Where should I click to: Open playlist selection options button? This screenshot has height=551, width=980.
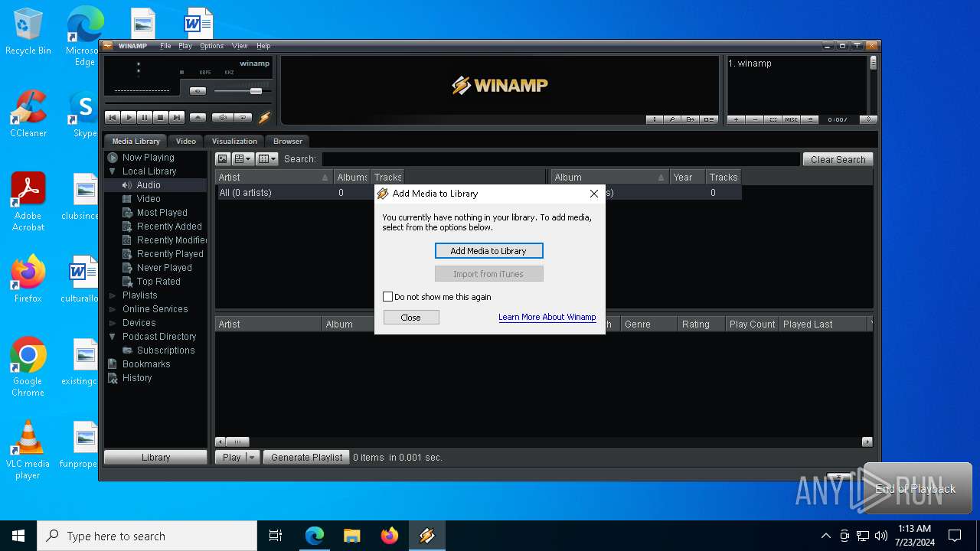773,119
